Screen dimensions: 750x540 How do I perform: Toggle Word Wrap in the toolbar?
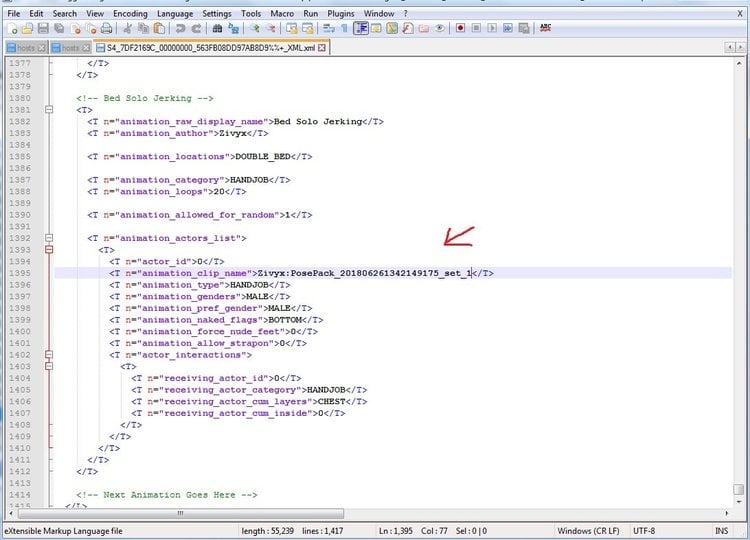(x=329, y=29)
